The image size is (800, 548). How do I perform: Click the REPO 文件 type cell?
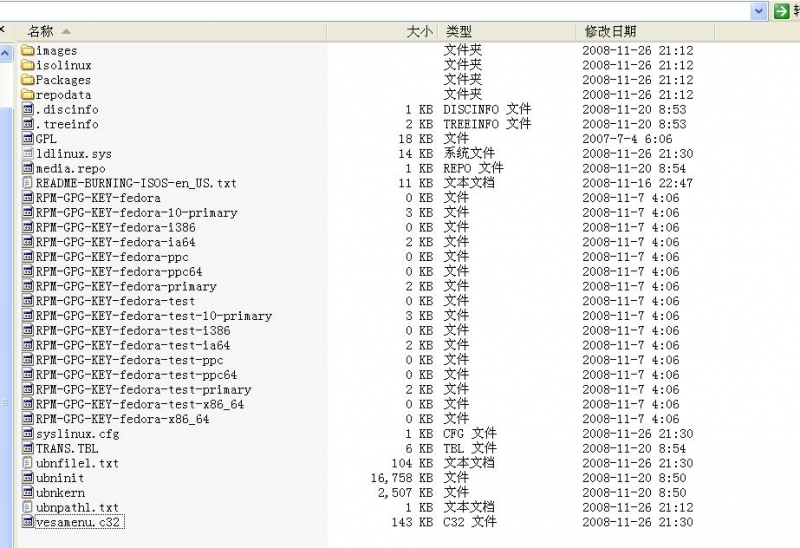point(473,168)
